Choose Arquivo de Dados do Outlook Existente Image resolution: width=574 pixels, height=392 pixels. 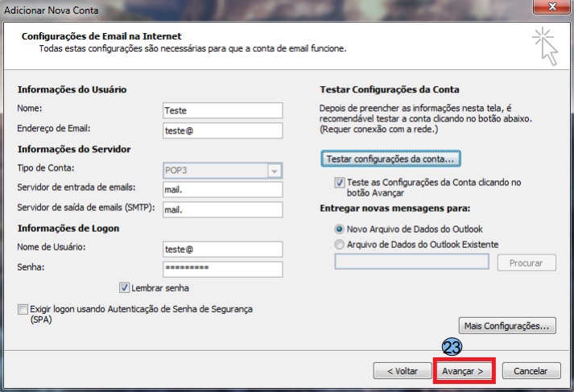coord(340,244)
